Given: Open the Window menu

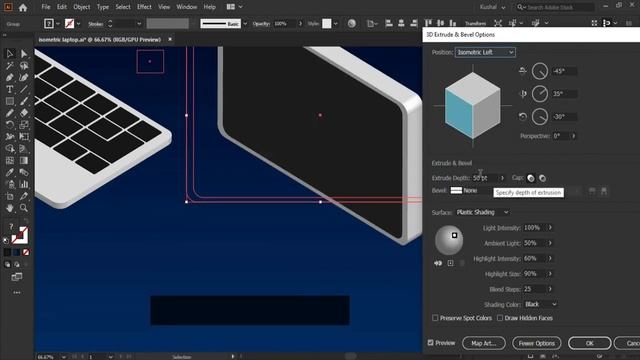Looking at the screenshot, I should coord(187,7).
